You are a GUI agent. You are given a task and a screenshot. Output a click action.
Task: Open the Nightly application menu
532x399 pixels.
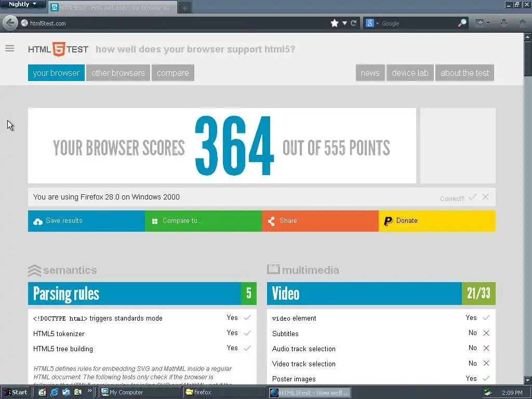[22, 4]
